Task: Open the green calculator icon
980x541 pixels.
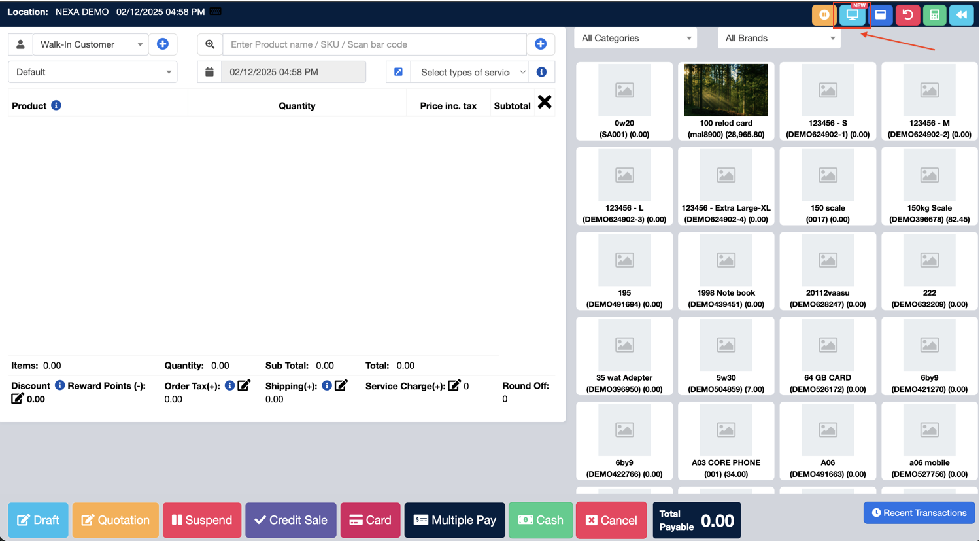Action: 935,15
